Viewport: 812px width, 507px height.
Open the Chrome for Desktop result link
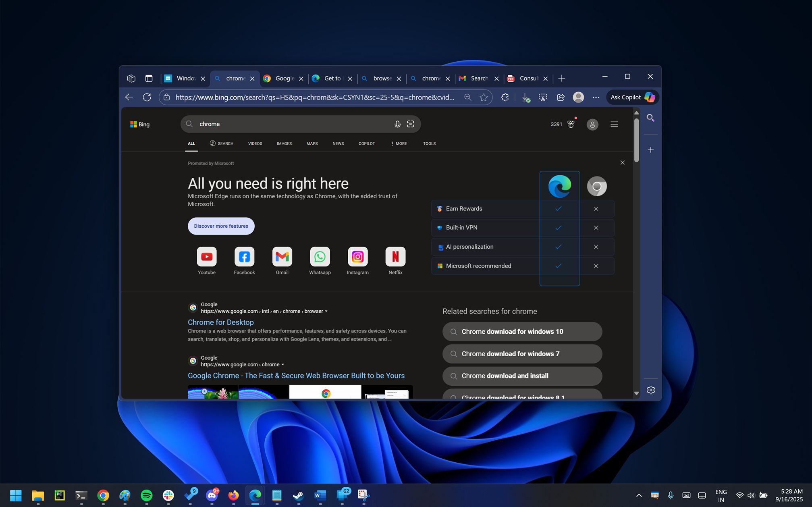coord(220,322)
